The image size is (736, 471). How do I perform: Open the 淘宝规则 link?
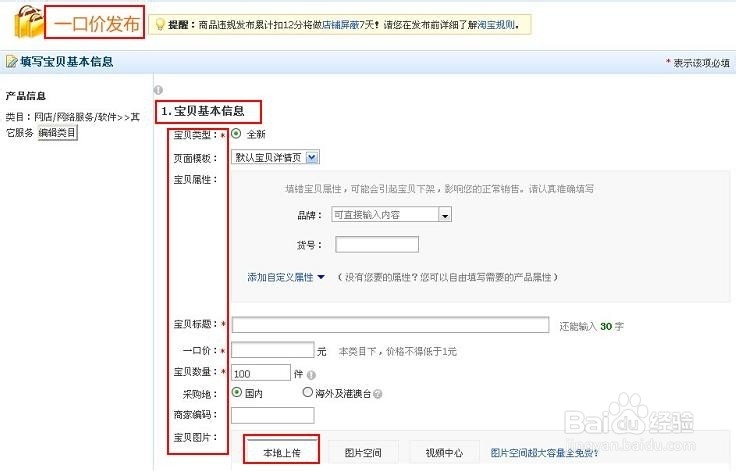[496, 25]
